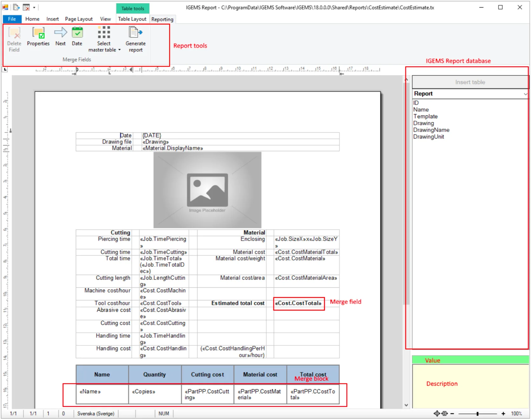
Task: Click the delete table icon in quick access toolbar
Action: coord(26,7)
